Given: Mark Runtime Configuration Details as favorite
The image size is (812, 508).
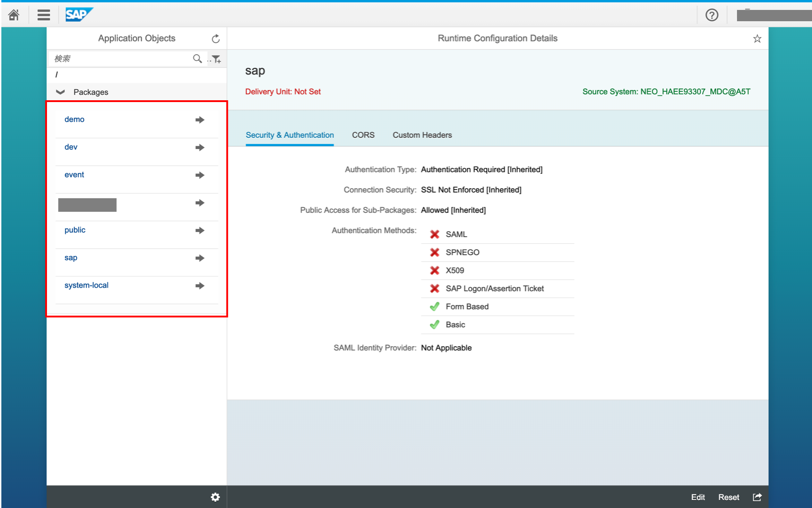Looking at the screenshot, I should pyautogui.click(x=757, y=38).
